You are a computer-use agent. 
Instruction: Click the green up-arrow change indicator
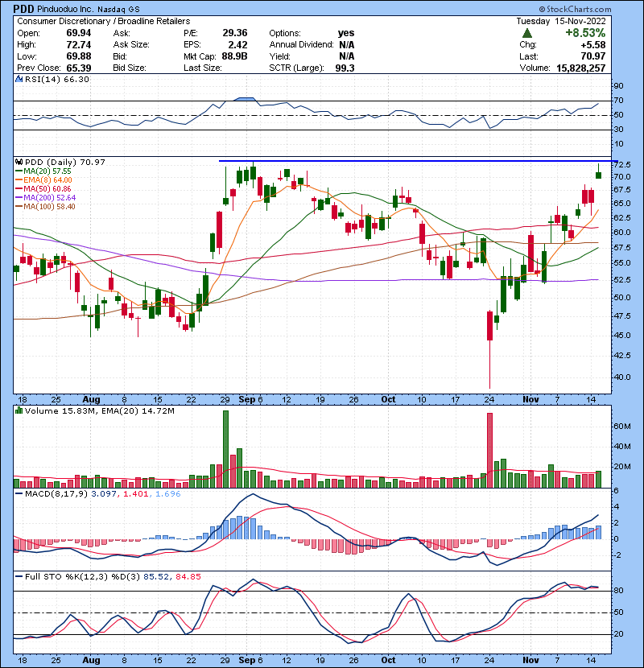point(526,33)
